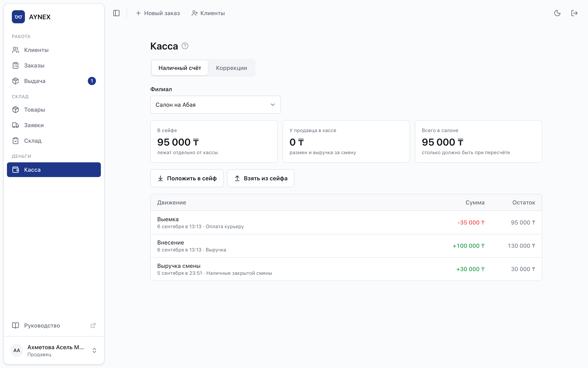Open Склад in the sidebar menu
The height and width of the screenshot is (368, 588).
pos(54,141)
